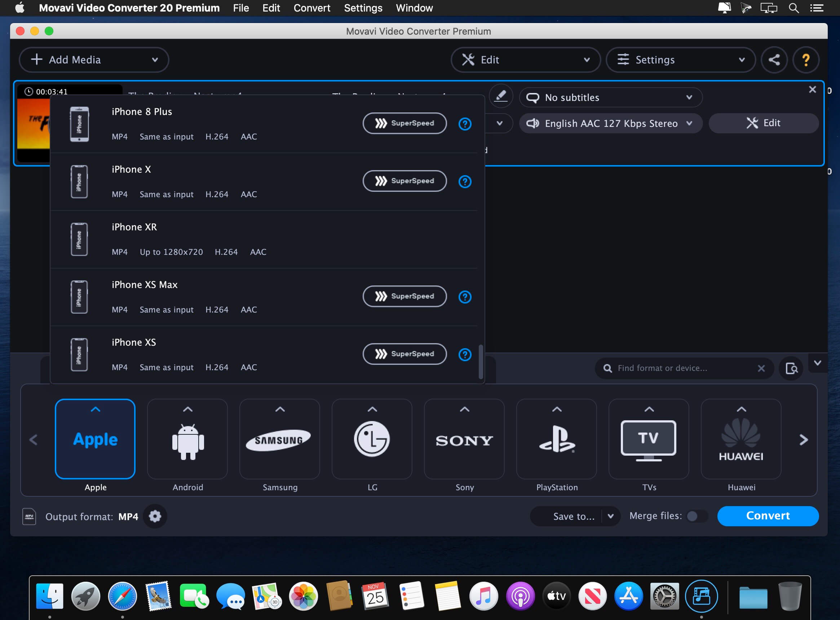The image size is (840, 620).
Task: Open the Window menu
Action: click(414, 8)
